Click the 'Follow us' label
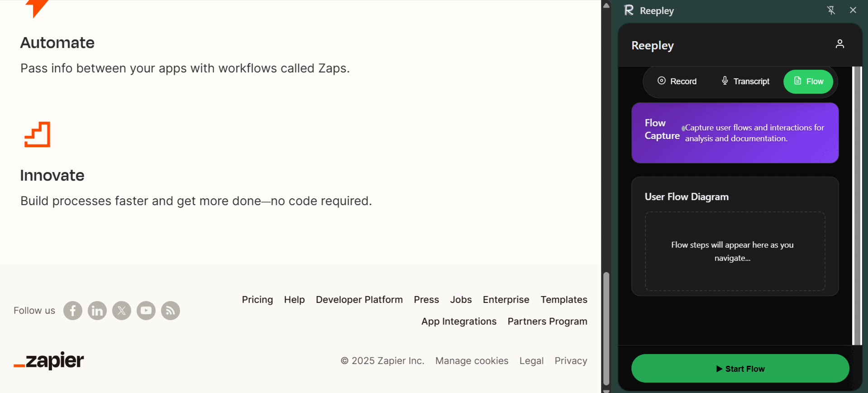868x393 pixels. 34,311
